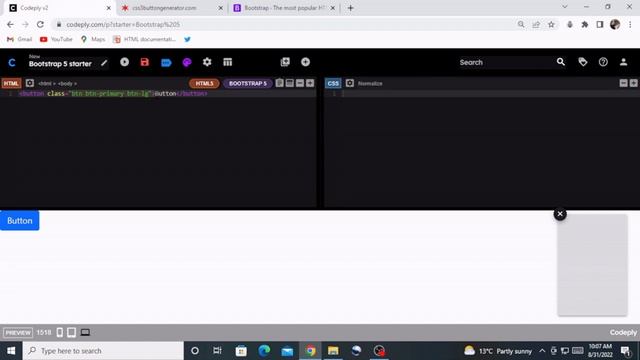Open the HTML documentation bookmark
Image resolution: width=640 pixels, height=360 pixels.
pos(144,39)
